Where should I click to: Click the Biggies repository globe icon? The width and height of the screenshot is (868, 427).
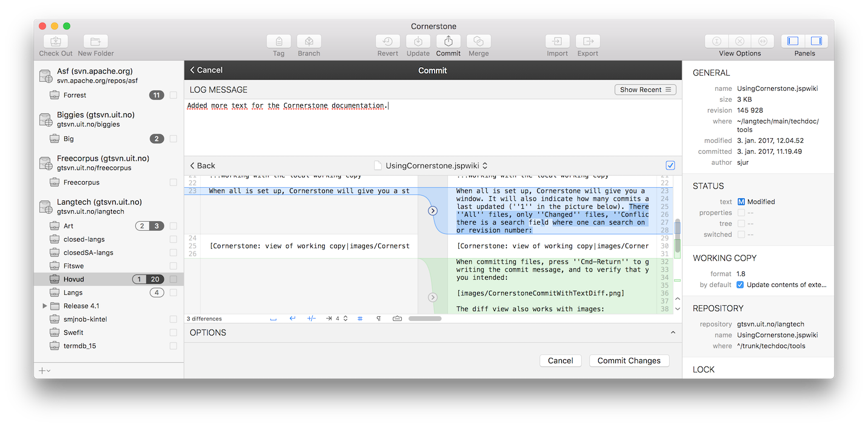(46, 119)
